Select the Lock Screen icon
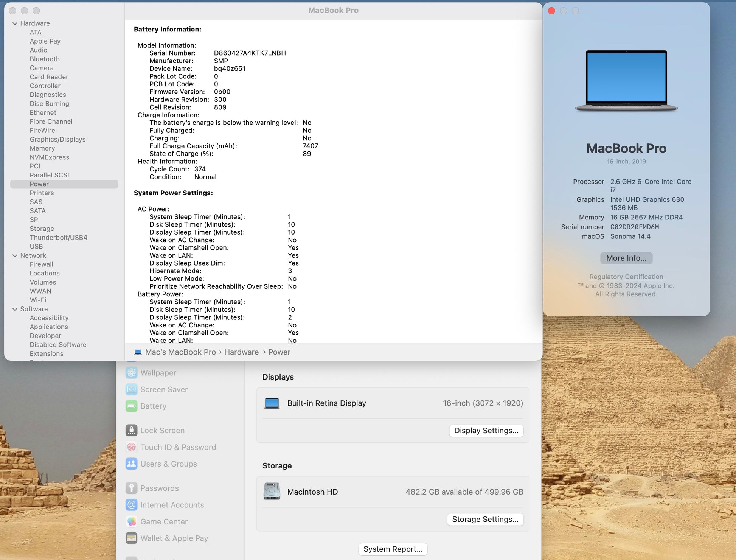The height and width of the screenshot is (560, 736). coord(131,431)
